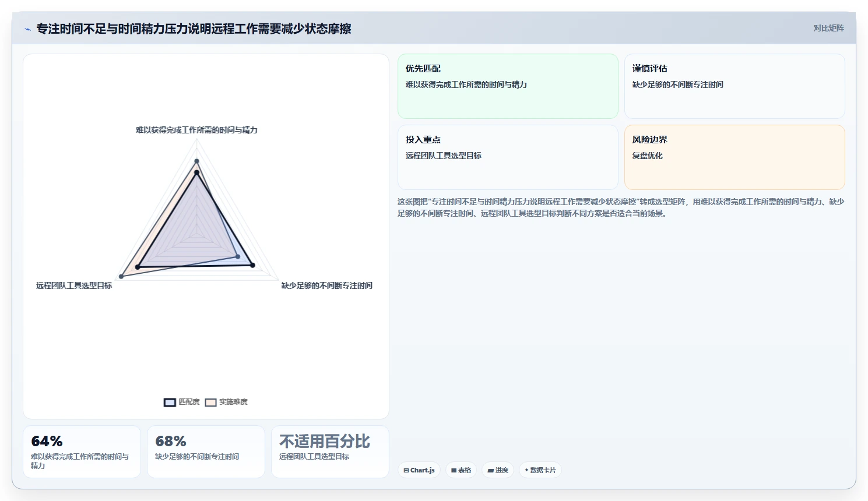The image size is (868, 501).
Task: Click 缺少足够的不间断专注时间 in the 谨慎评估 card
Action: 678,84
